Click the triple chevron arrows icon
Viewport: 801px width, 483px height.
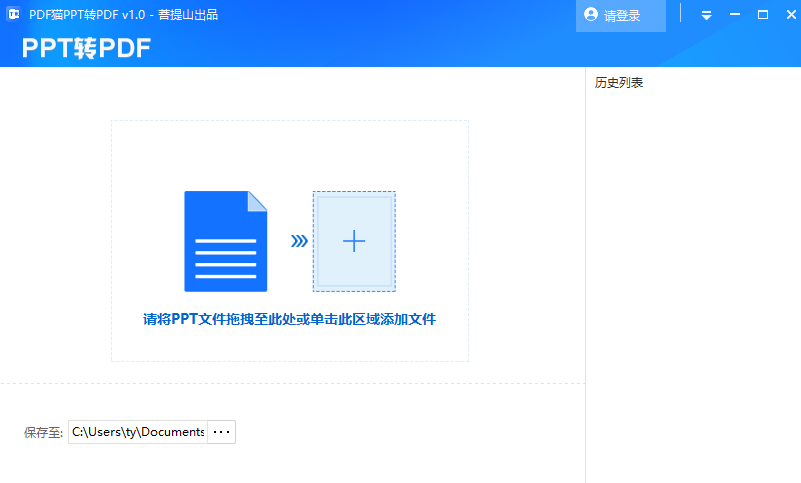[299, 241]
